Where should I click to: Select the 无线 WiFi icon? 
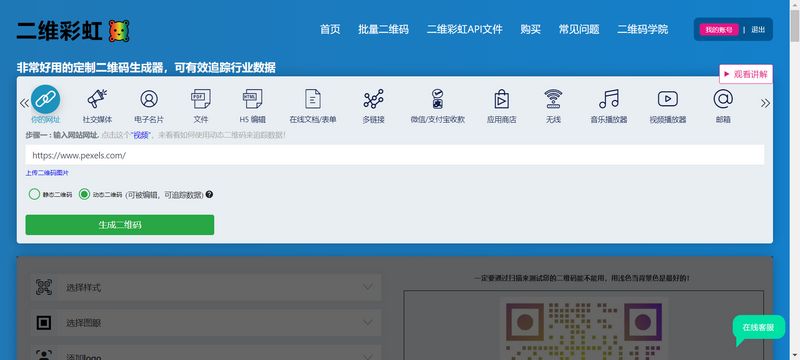pyautogui.click(x=553, y=99)
